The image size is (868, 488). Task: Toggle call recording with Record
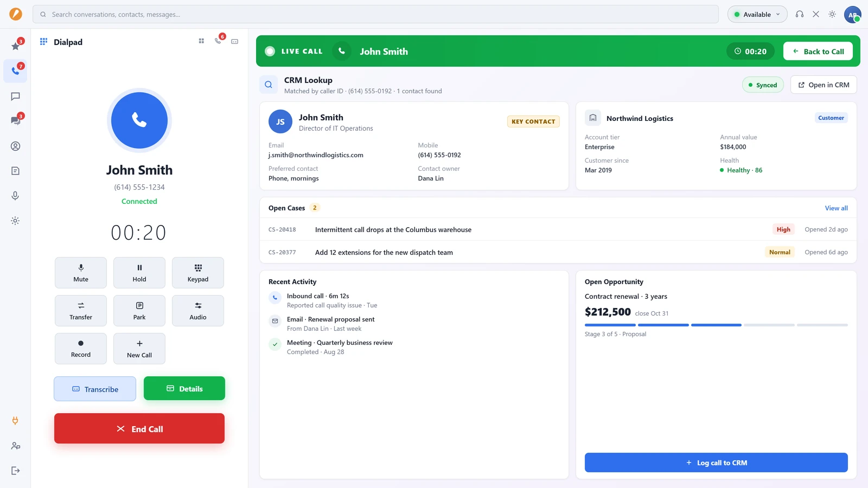[x=81, y=349]
